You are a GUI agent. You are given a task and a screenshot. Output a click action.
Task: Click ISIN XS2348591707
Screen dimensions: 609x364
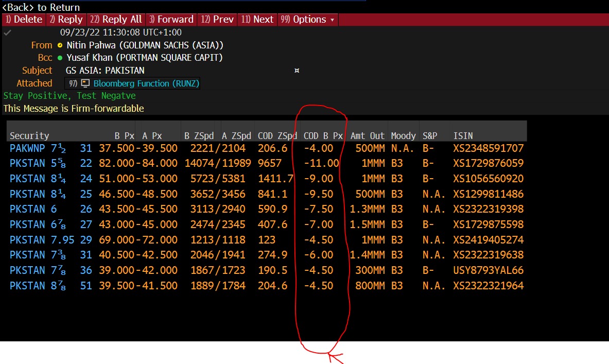(x=488, y=148)
